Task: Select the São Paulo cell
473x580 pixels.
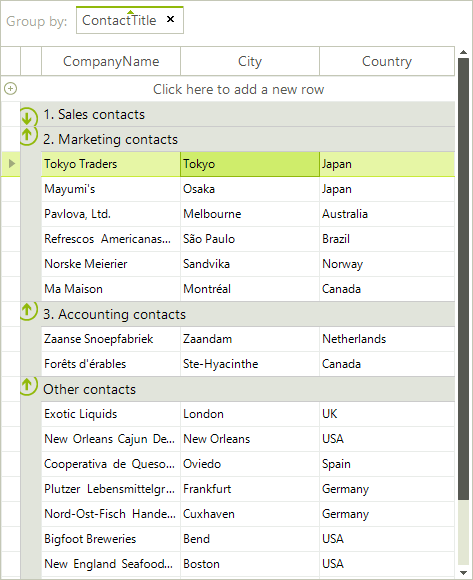Action: (x=250, y=239)
